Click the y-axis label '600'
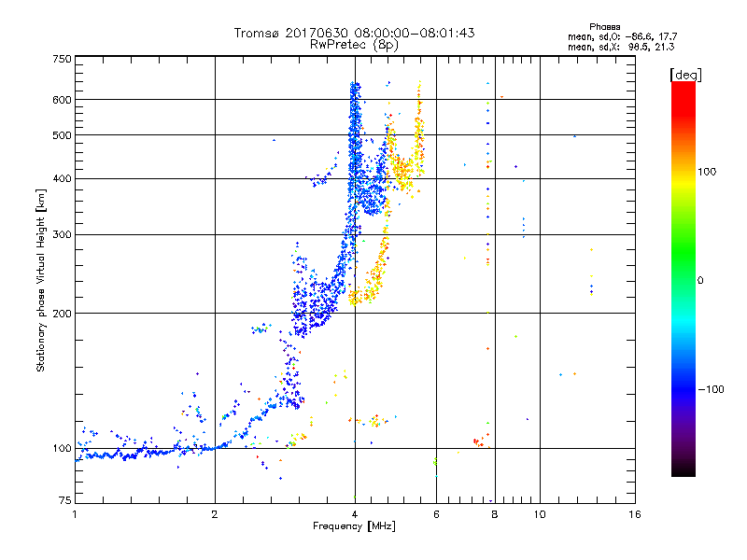The width and height of the screenshot is (747, 560). (62, 100)
